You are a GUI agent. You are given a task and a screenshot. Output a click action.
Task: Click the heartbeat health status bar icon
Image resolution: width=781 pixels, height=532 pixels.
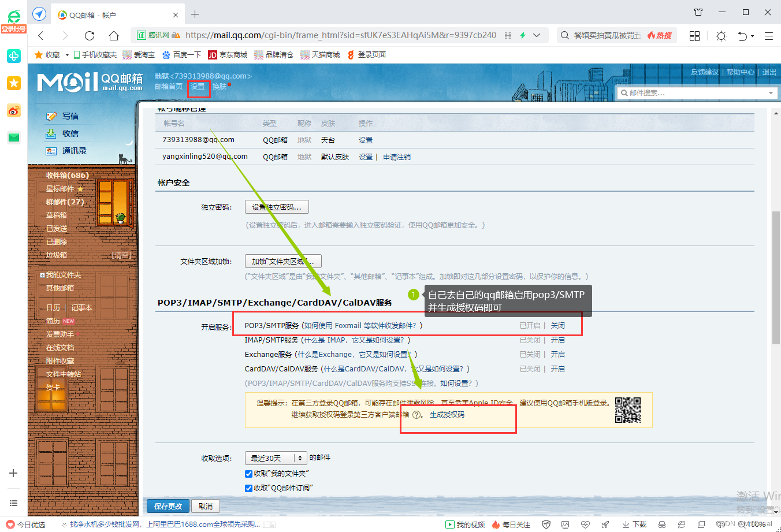click(x=585, y=524)
